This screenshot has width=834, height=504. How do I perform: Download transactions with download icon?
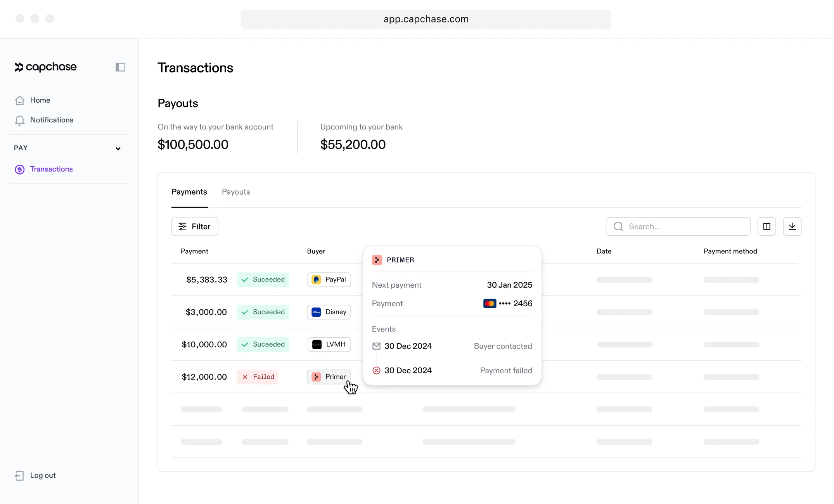792,226
